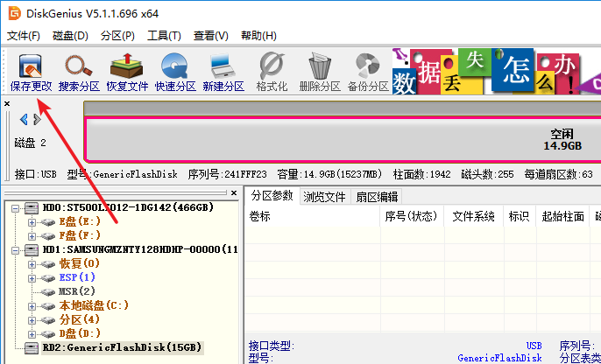The height and width of the screenshot is (364, 601).
Task: Expand the D盘(D:) partition node
Action: [x=32, y=334]
